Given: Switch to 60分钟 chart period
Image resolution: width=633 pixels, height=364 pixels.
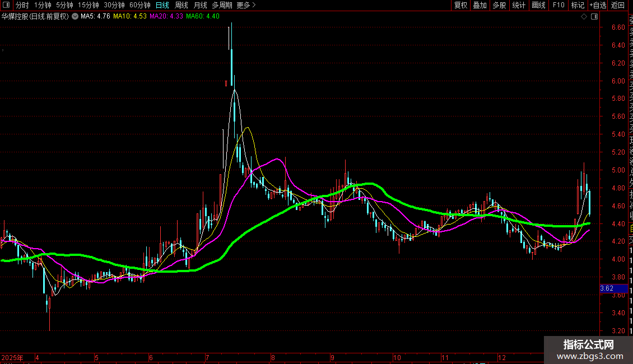Looking at the screenshot, I should 140,5.
